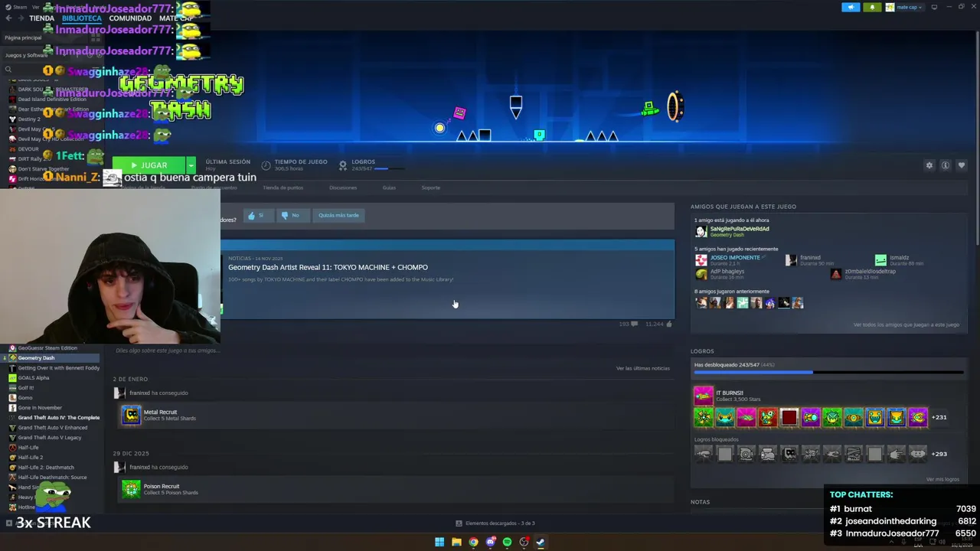Open the Soporte tab

pyautogui.click(x=430, y=187)
